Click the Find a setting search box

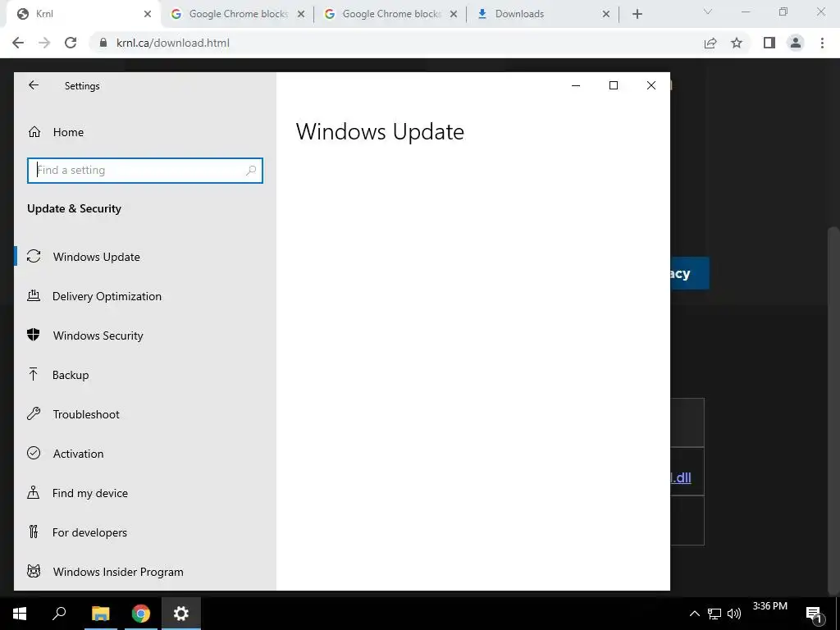pos(144,171)
